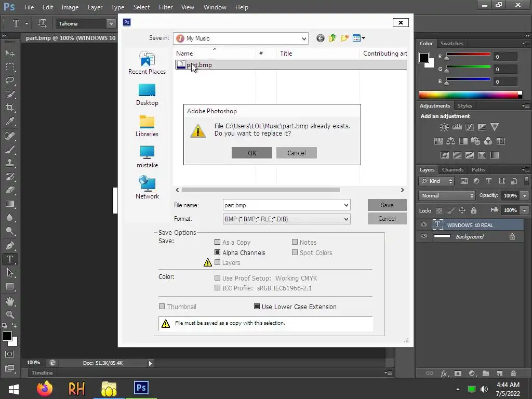Click Cancel below the Save button
This screenshot has height=399, width=532.
pyautogui.click(x=387, y=219)
